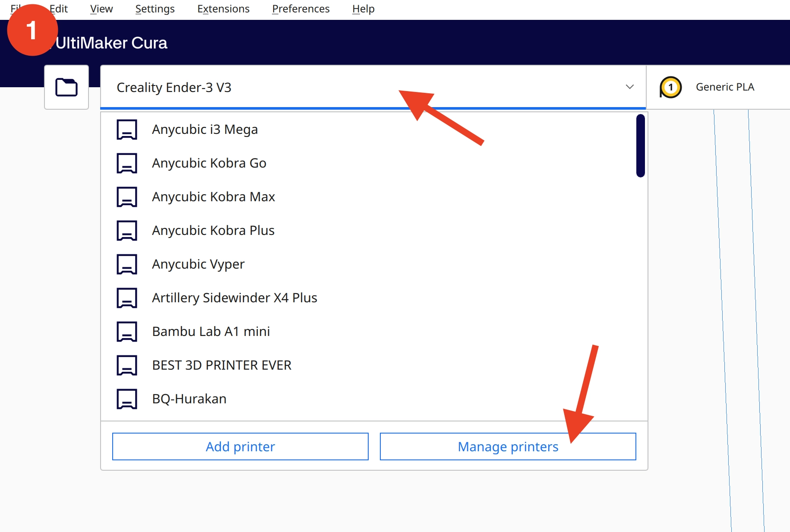
Task: Click the Add printer button
Action: pos(240,446)
